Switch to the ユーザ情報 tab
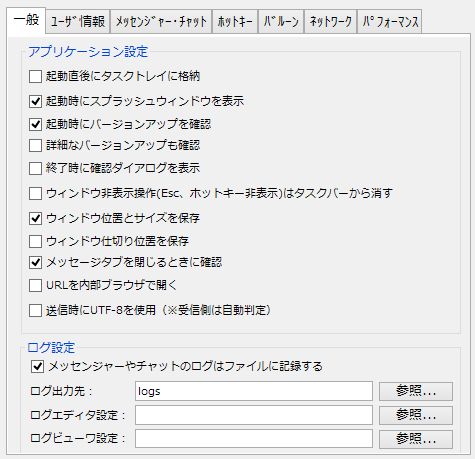This screenshot has height=459, width=475. tap(78, 22)
